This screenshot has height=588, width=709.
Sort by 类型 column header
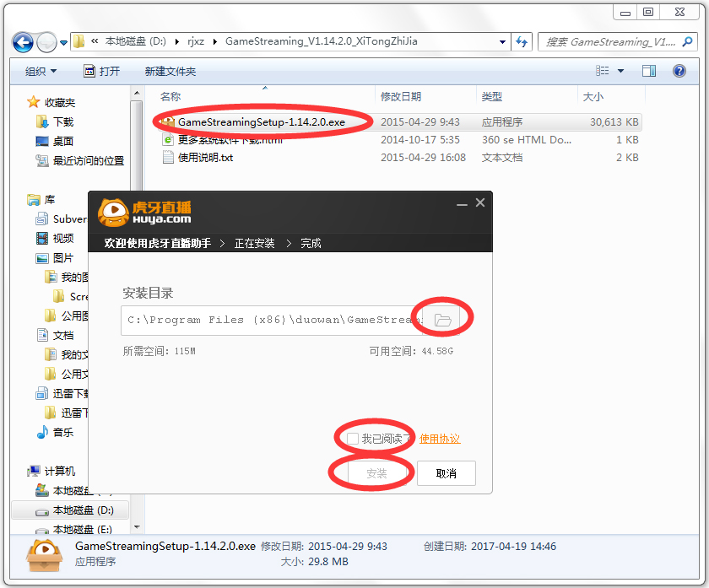click(492, 97)
